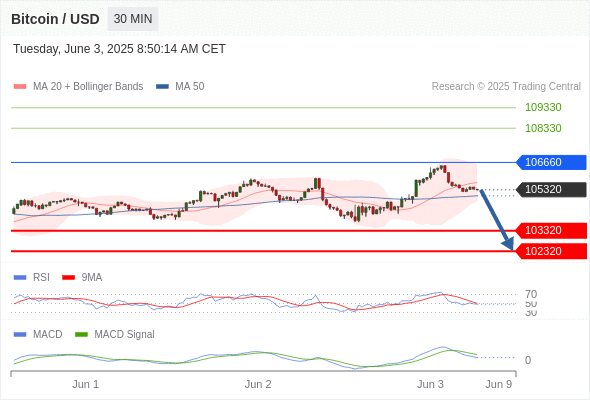This screenshot has height=400, width=590.
Task: Click the green 108330 resistance label
Action: pos(543,128)
